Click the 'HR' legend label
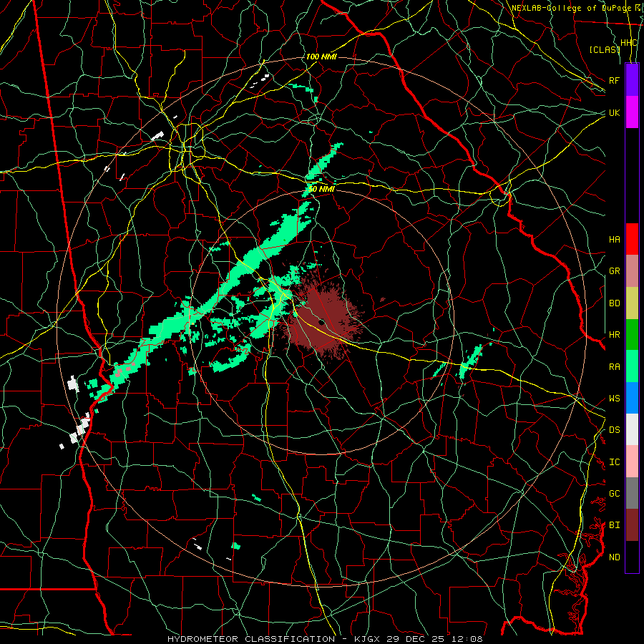This screenshot has width=644, height=644. 614,335
